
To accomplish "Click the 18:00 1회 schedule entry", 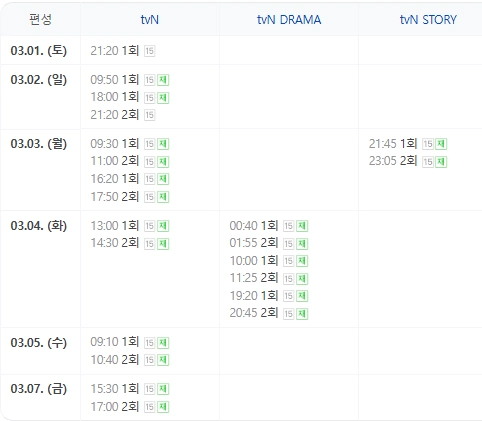I will point(114,97).
